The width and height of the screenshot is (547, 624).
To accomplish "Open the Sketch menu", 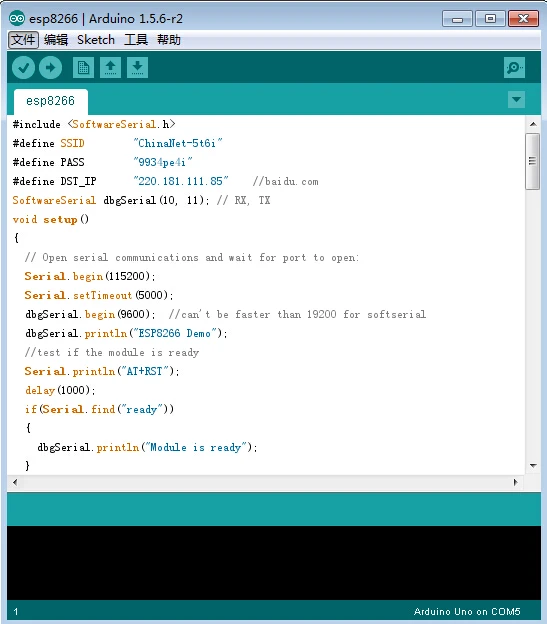I will pyautogui.click(x=96, y=40).
